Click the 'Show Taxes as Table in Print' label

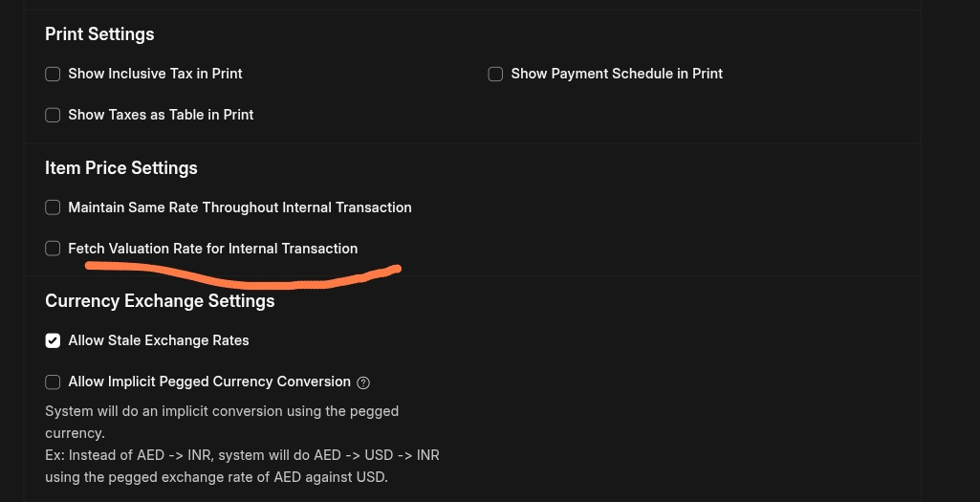click(x=161, y=115)
